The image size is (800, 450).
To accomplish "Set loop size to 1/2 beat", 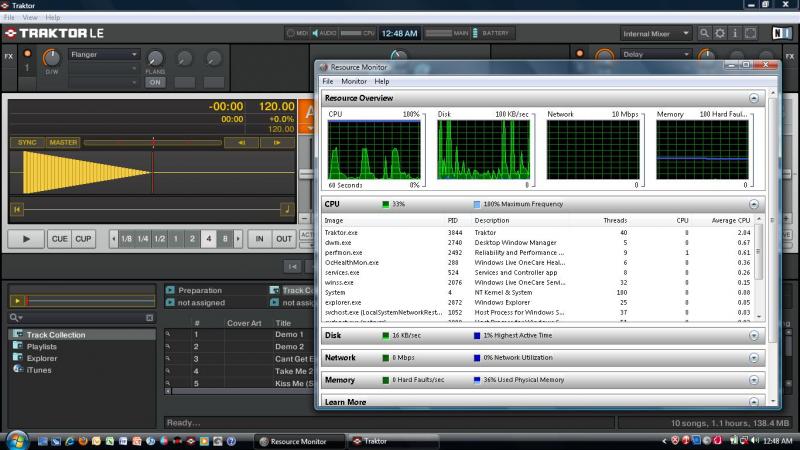I will 159,239.
